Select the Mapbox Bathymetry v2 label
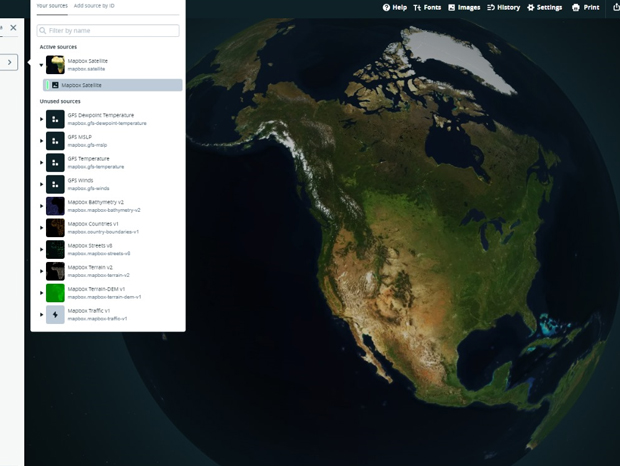The width and height of the screenshot is (620, 466). (96, 202)
